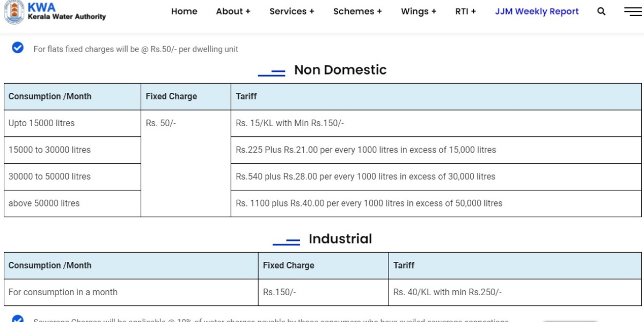Click the Tariff column header in Industrial table
Viewport: 644px width, 322px height.
pyautogui.click(x=404, y=265)
